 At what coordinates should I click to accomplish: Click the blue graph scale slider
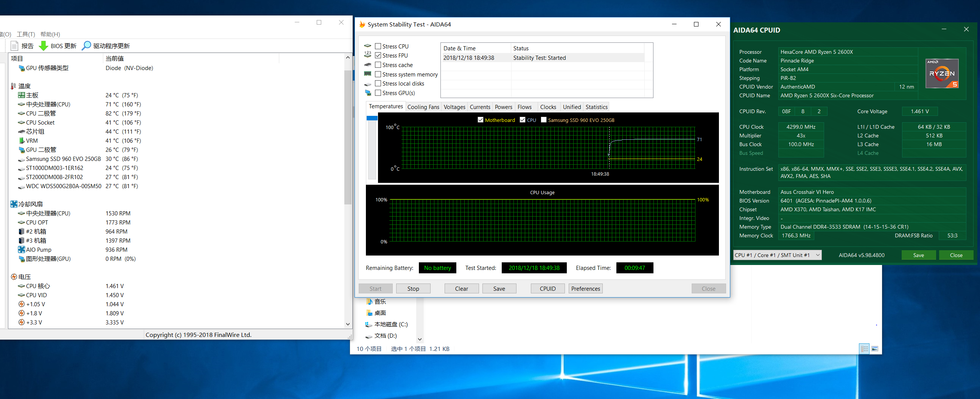click(x=372, y=118)
